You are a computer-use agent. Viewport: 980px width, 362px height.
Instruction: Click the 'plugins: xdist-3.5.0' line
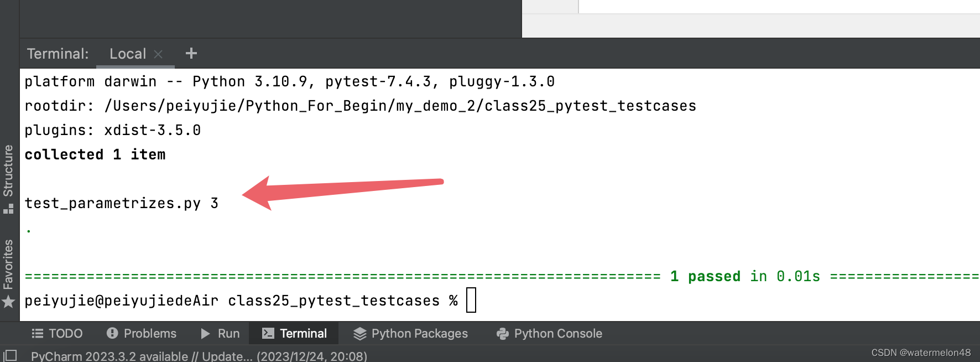113,130
